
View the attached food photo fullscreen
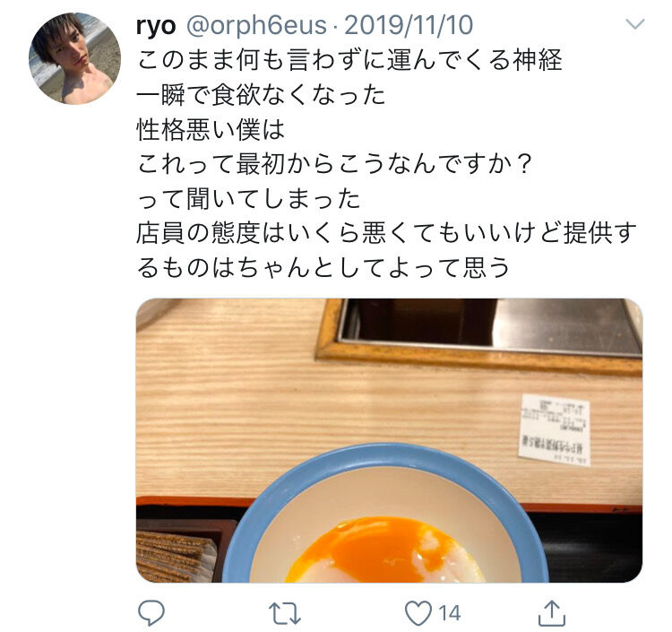click(x=389, y=440)
